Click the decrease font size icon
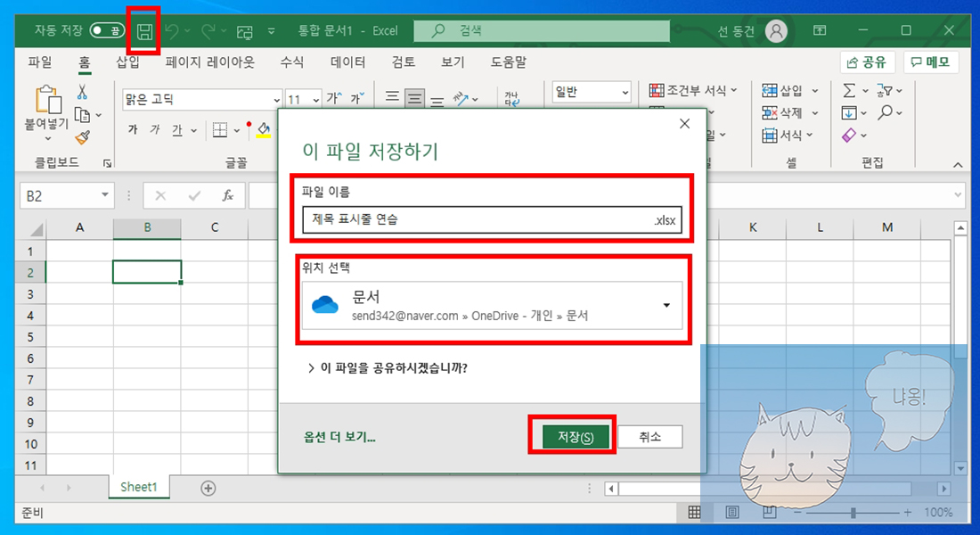The width and height of the screenshot is (980, 535). pos(357,97)
